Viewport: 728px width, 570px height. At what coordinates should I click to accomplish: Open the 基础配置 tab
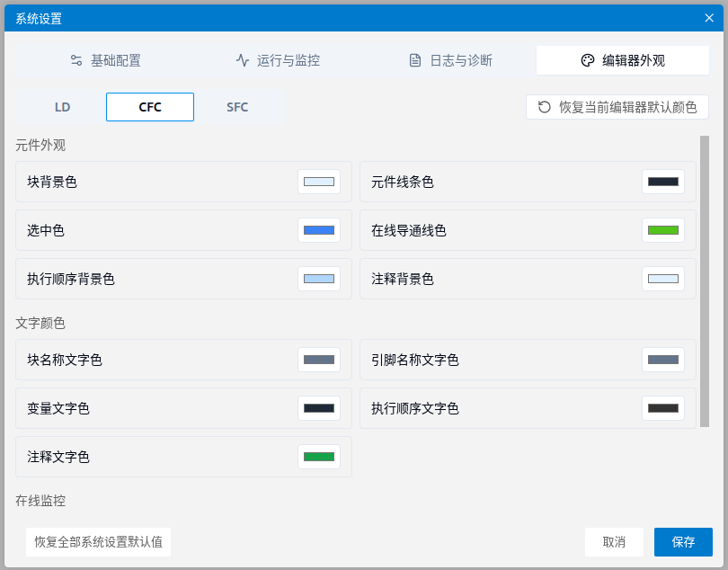[x=105, y=60]
